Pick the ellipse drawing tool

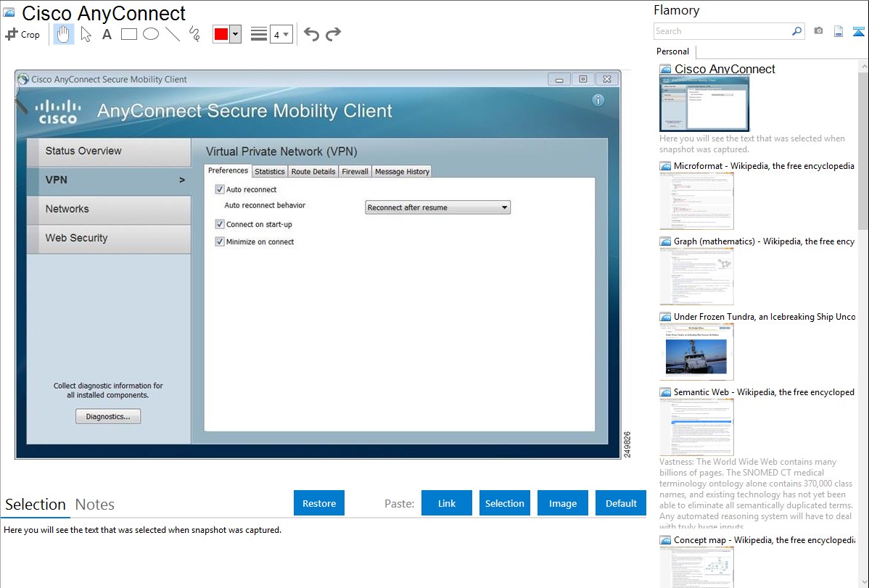[x=151, y=34]
